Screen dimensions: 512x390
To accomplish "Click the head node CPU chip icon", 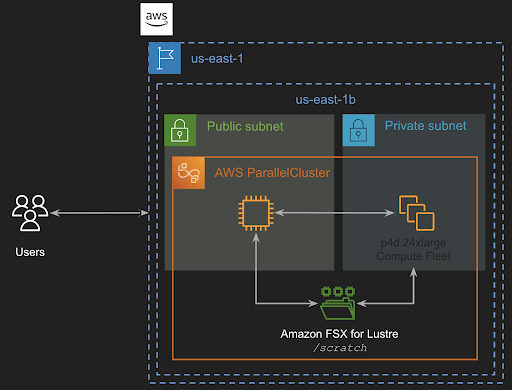I will tap(256, 213).
